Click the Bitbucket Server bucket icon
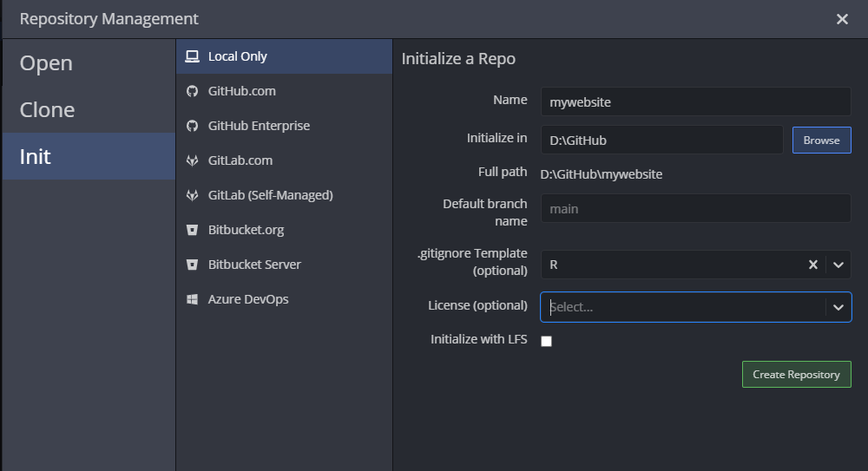 tap(192, 265)
